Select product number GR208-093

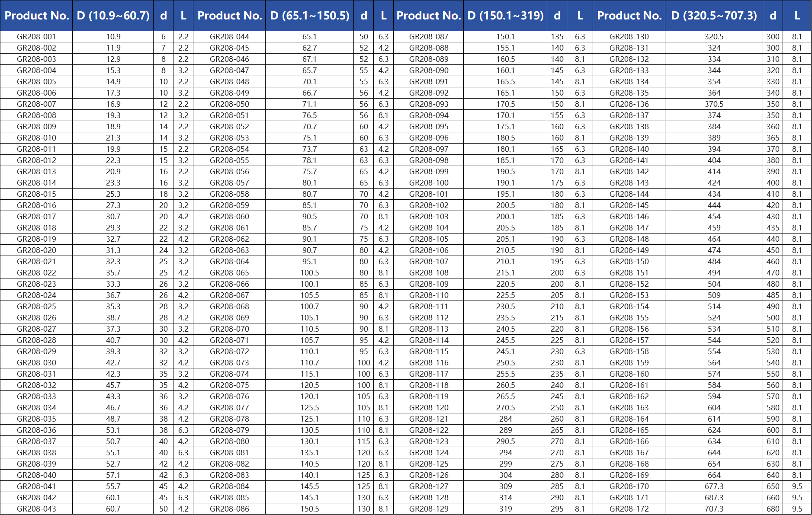pyautogui.click(x=429, y=104)
